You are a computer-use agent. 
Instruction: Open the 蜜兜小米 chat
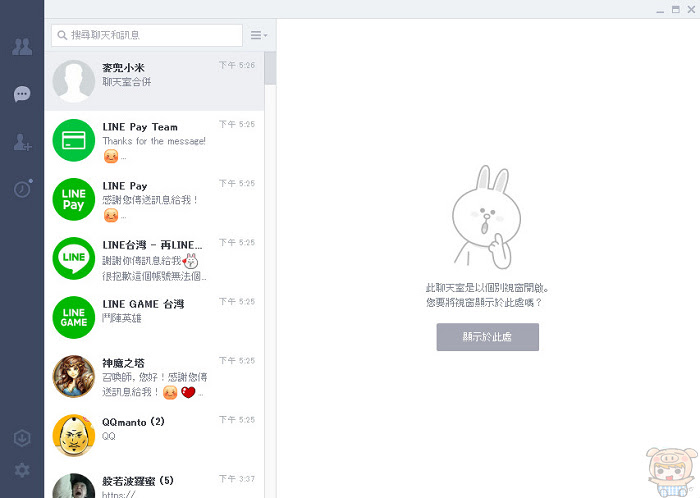pyautogui.click(x=154, y=81)
